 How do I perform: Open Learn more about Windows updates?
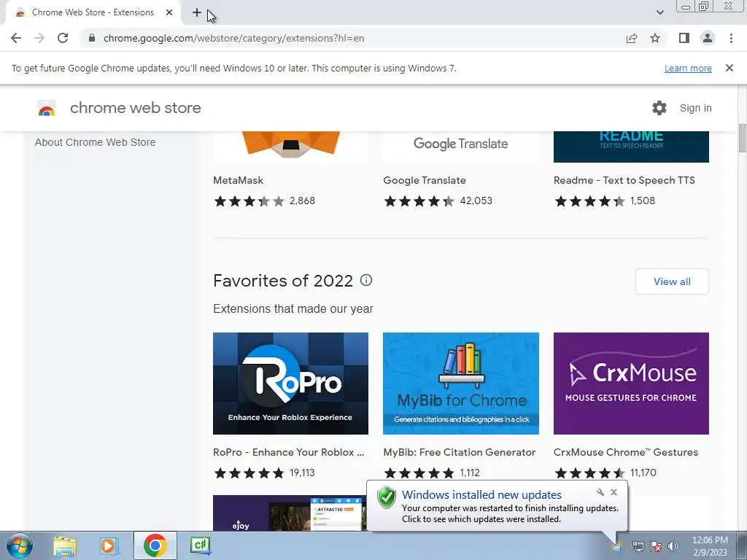[688, 68]
